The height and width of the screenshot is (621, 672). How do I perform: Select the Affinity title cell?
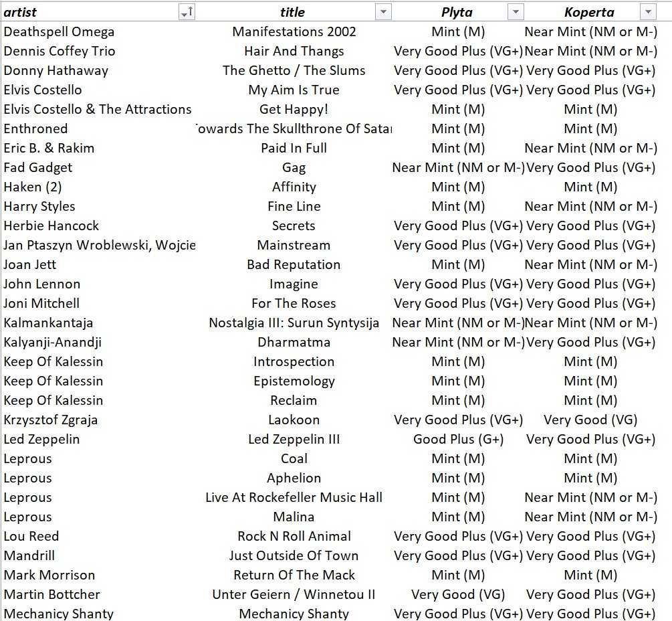click(294, 187)
